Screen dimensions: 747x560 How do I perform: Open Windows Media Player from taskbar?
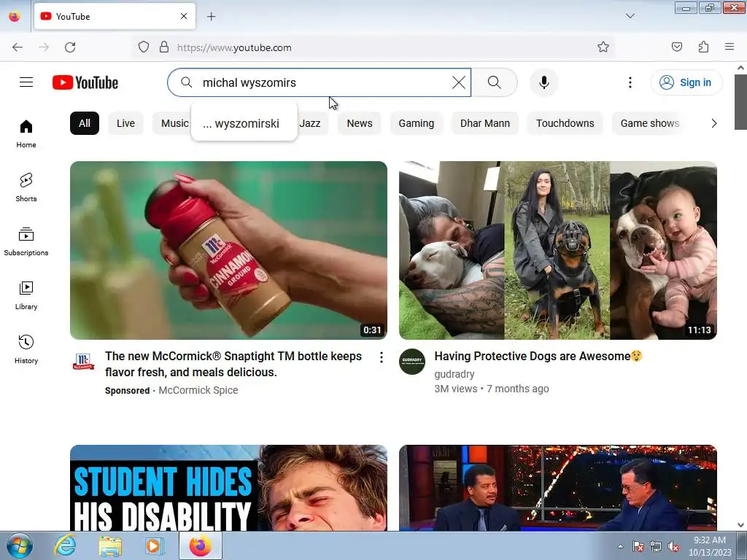pos(153,546)
